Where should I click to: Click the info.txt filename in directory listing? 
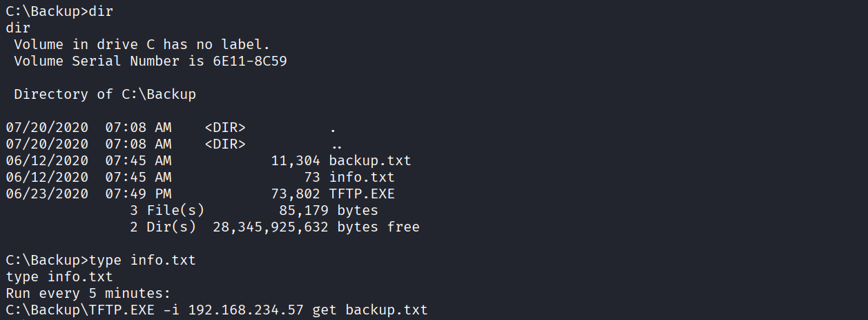click(361, 178)
